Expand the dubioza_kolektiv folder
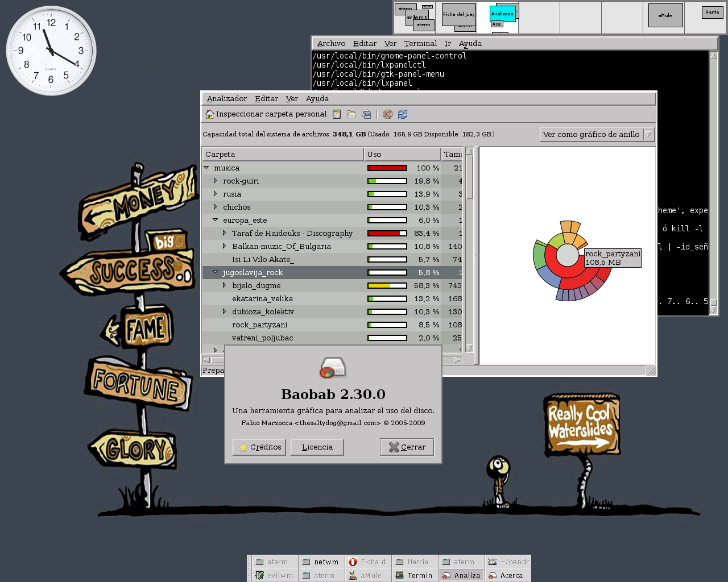The height and width of the screenshot is (582, 728). coord(224,311)
